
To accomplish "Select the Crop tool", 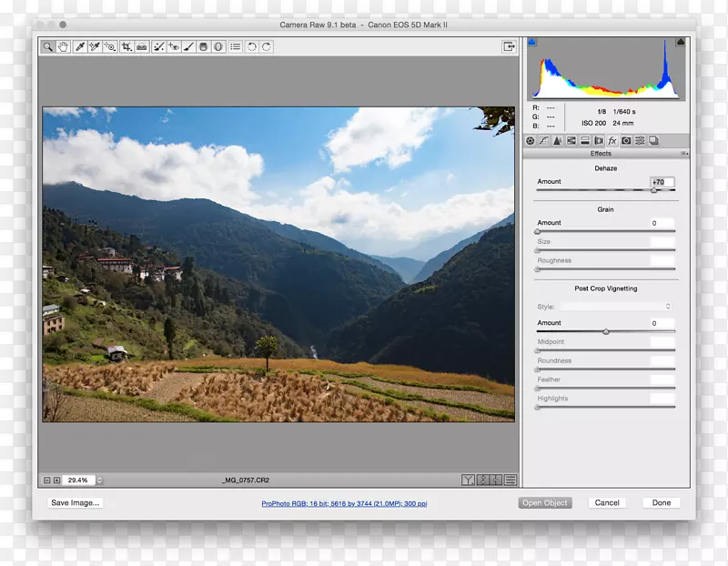I will 126,46.
